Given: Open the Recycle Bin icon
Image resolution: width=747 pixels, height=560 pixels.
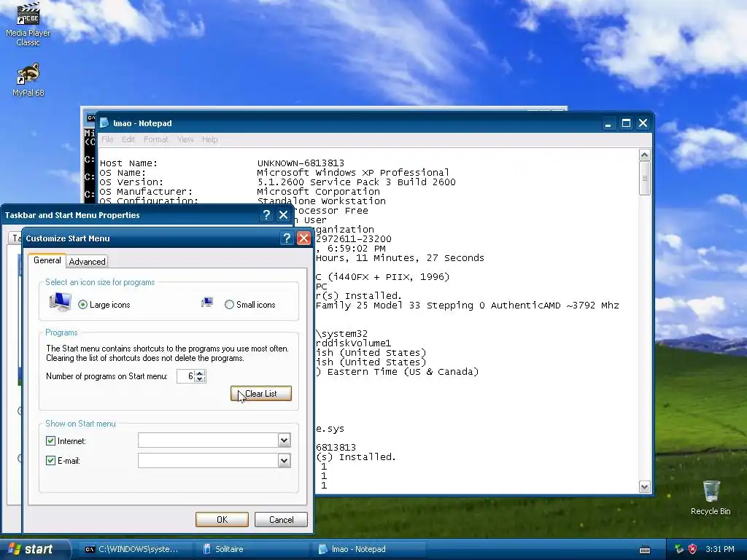Looking at the screenshot, I should point(711,498).
